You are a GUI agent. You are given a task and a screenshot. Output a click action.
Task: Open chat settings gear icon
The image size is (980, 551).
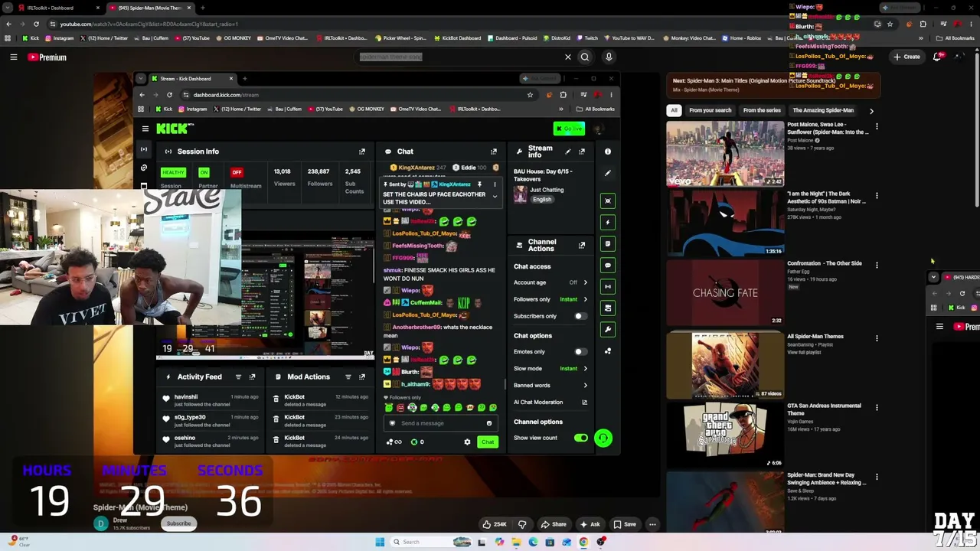point(467,442)
